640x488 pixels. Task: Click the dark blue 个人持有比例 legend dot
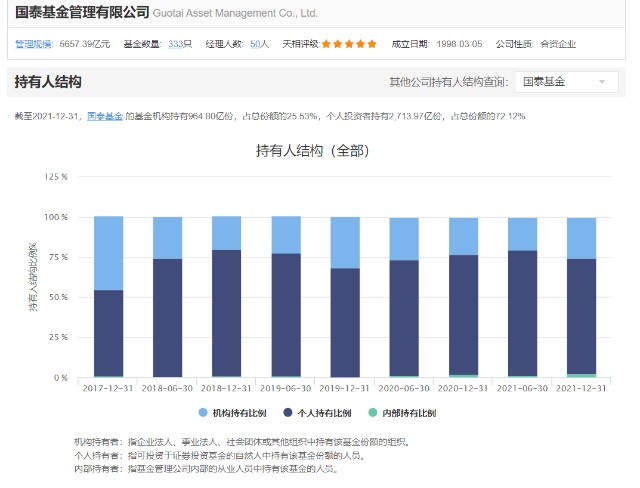(288, 412)
